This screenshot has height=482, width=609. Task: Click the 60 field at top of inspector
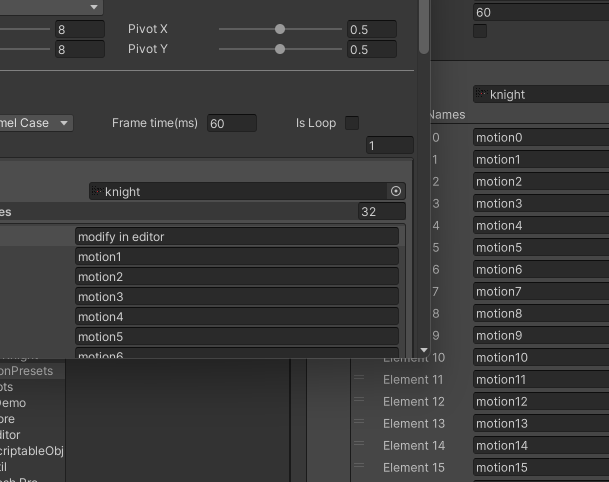tap(541, 12)
